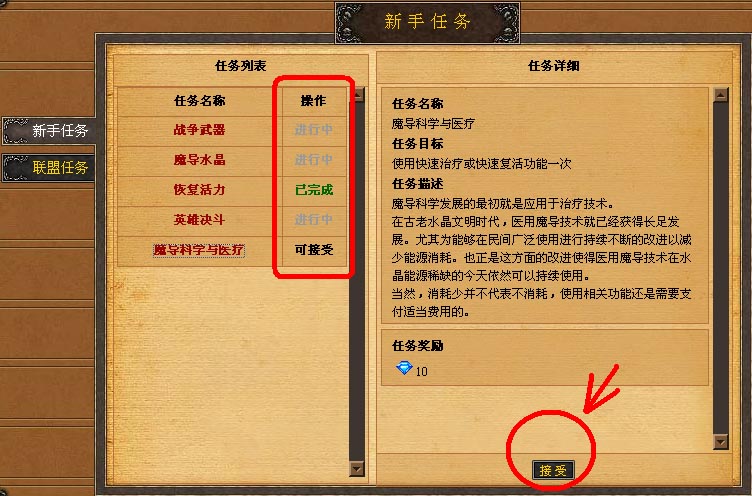Click the task detail scroll down arrow
752x496 pixels.
tap(721, 441)
